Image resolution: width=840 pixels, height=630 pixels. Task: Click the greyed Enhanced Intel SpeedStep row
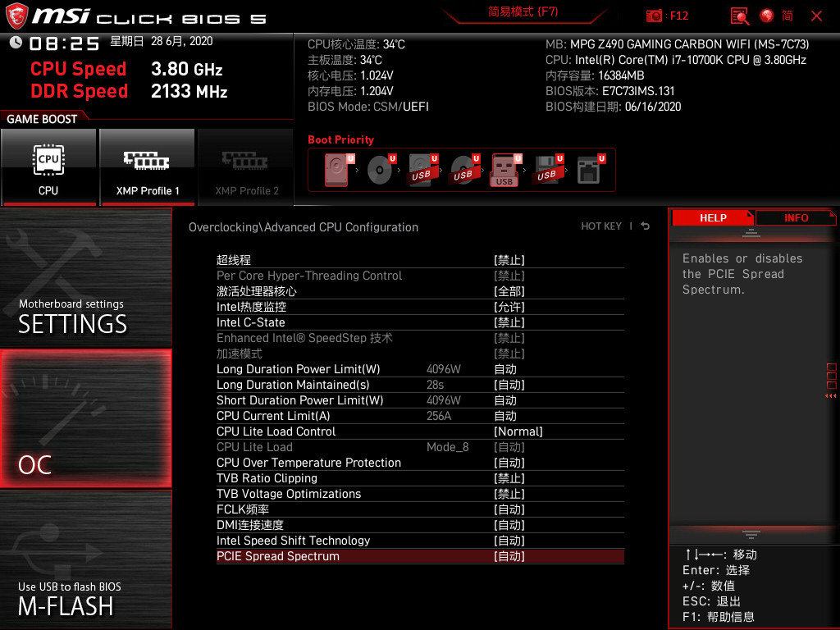click(420, 338)
